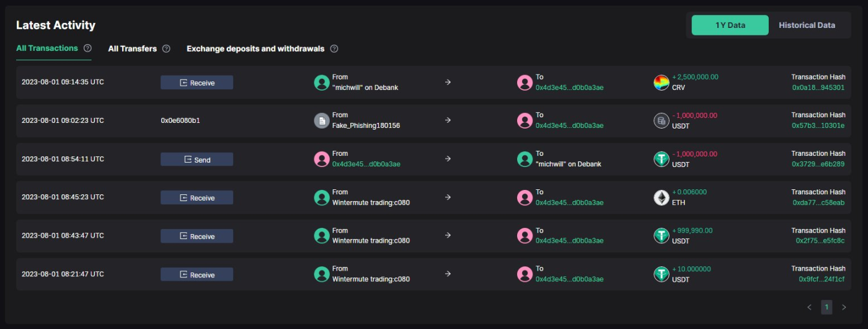This screenshot has width=868, height=329.
Task: Click the ETH token icon
Action: pyautogui.click(x=662, y=197)
